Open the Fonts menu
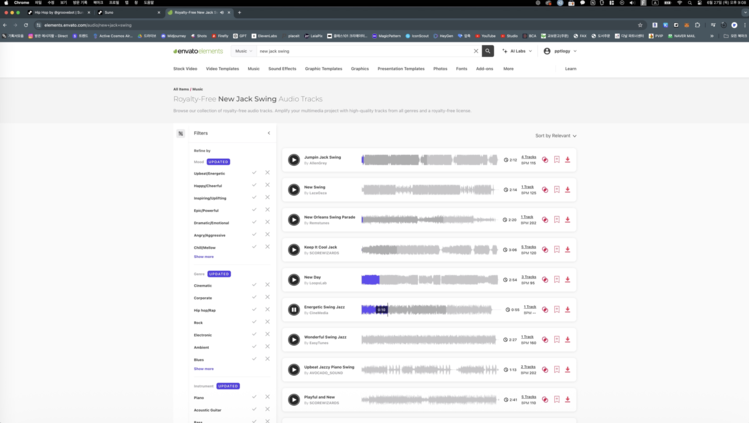This screenshot has height=423, width=749. (x=461, y=69)
